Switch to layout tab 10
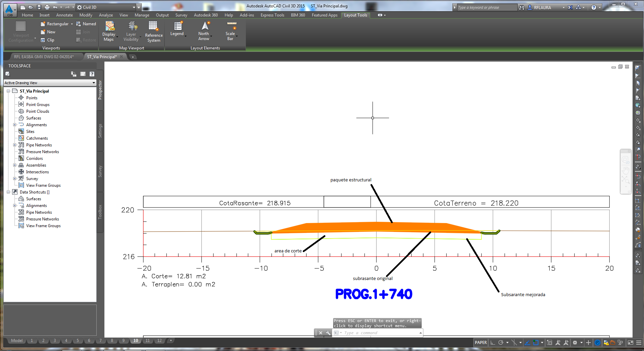Screen dimensions: 644x351 [135, 341]
